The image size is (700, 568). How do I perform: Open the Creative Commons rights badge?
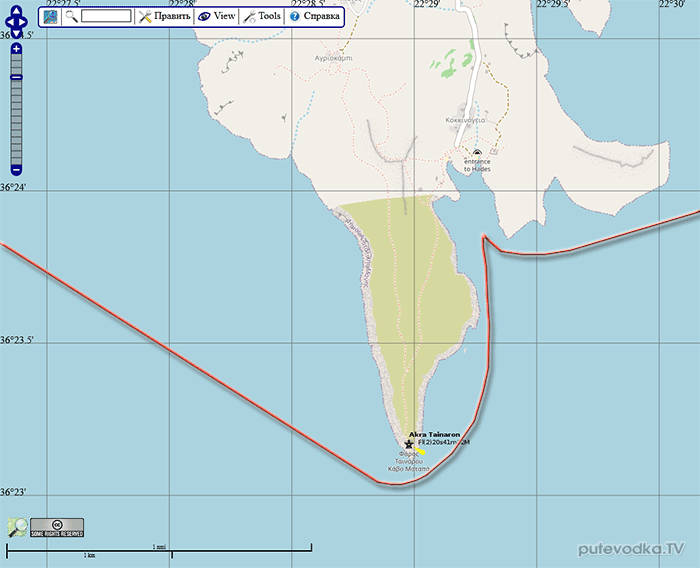pos(57,528)
